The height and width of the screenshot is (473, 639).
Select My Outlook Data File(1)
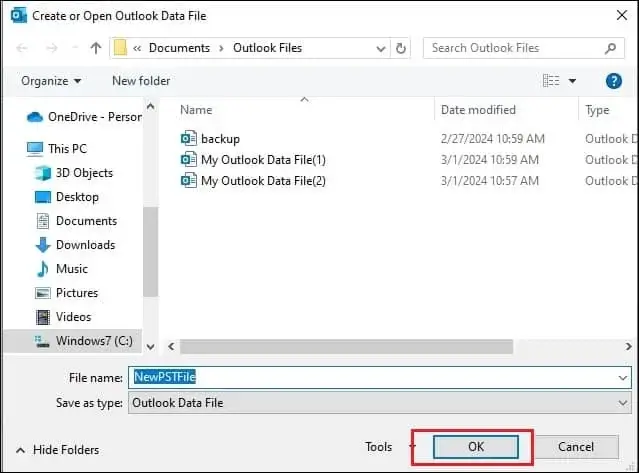tap(263, 160)
